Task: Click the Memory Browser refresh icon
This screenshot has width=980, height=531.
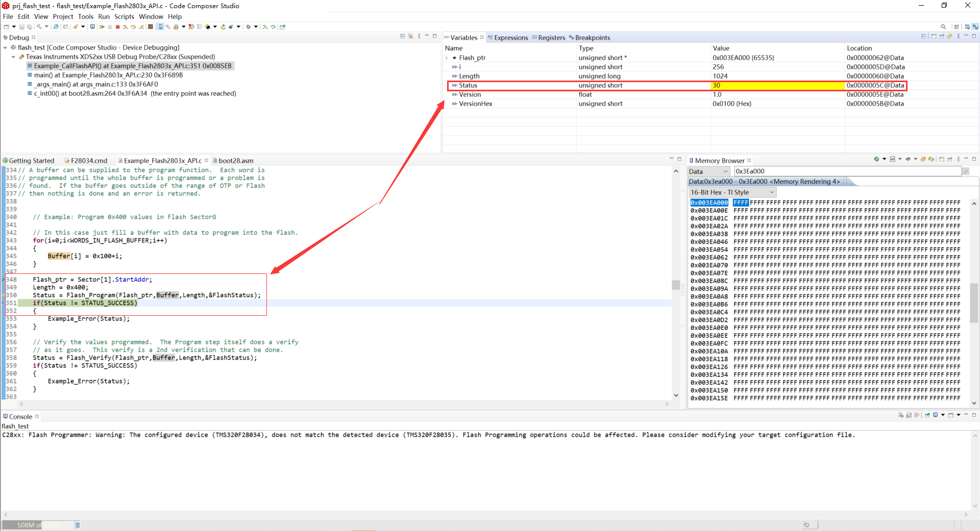Action: click(876, 159)
